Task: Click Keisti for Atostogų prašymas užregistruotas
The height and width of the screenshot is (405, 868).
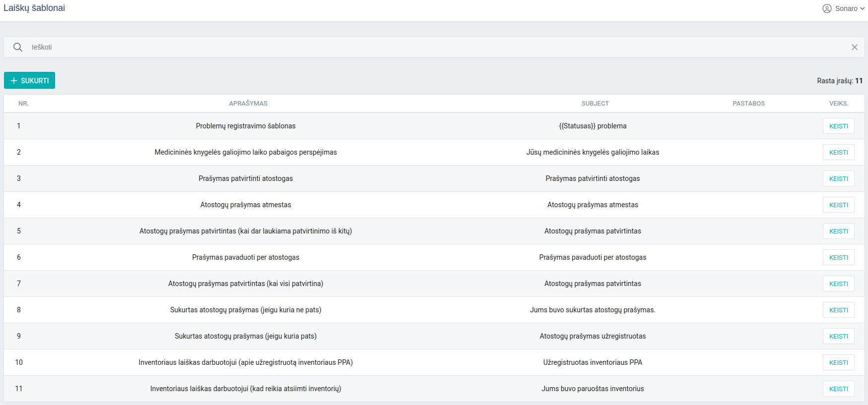Action: pyautogui.click(x=838, y=336)
